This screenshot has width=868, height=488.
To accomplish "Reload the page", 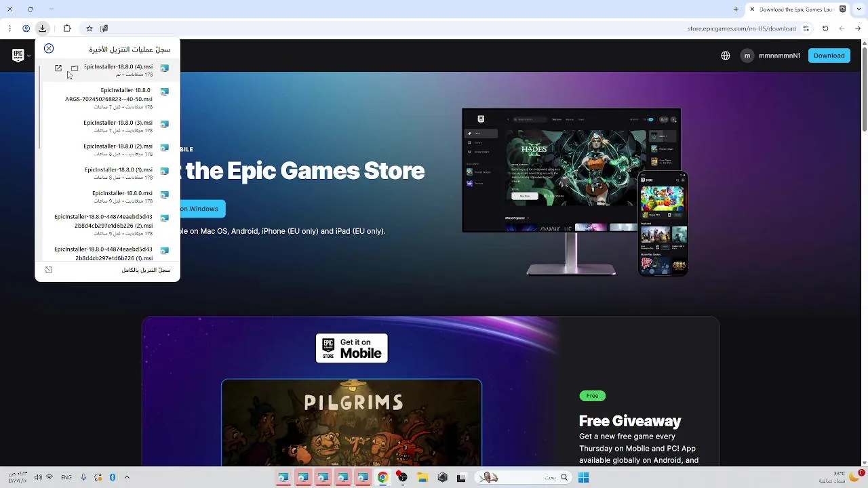I will [x=825, y=28].
